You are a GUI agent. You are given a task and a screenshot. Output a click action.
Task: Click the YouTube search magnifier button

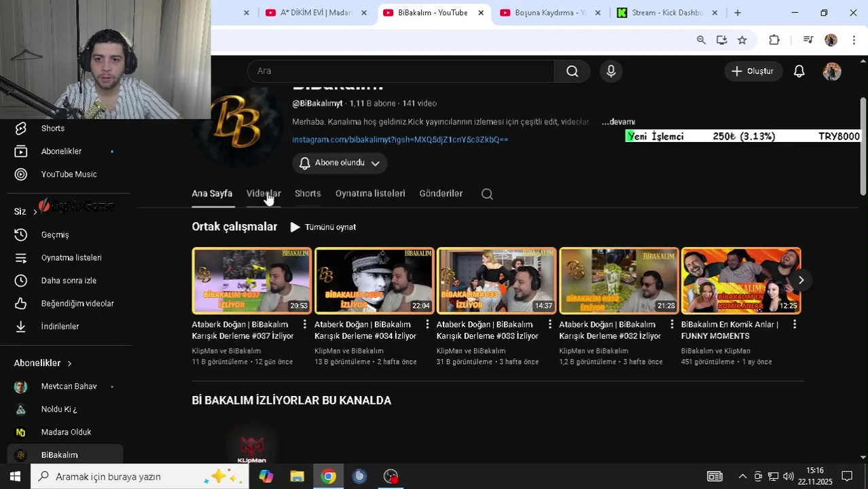573,71
